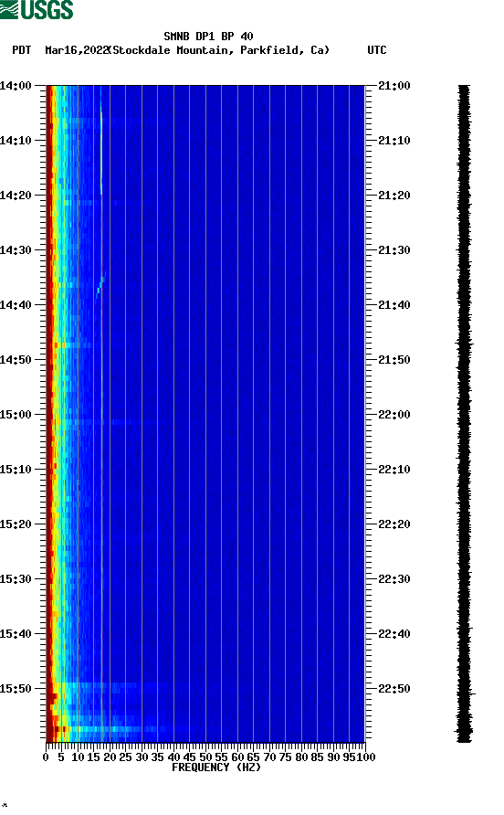This screenshot has height=815, width=504.
Task: Click the location text 'Stockdale Mountain, Parkfield, Ca)'
Action: click(x=221, y=50)
